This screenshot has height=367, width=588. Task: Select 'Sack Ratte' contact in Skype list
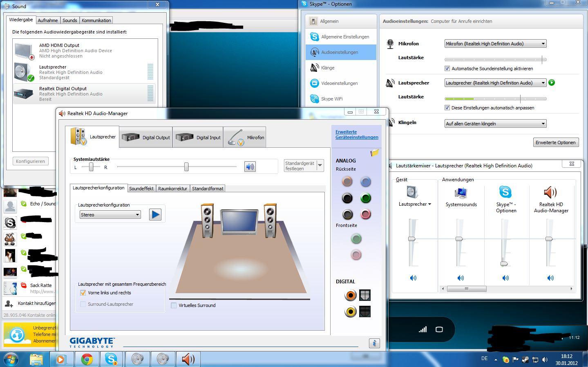[x=29, y=288]
